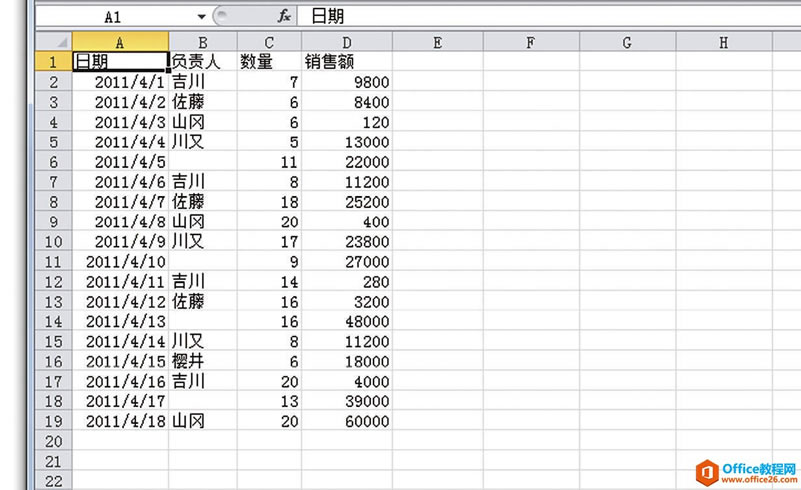801x490 pixels.
Task: Select sales value 3200
Action: [x=347, y=301]
